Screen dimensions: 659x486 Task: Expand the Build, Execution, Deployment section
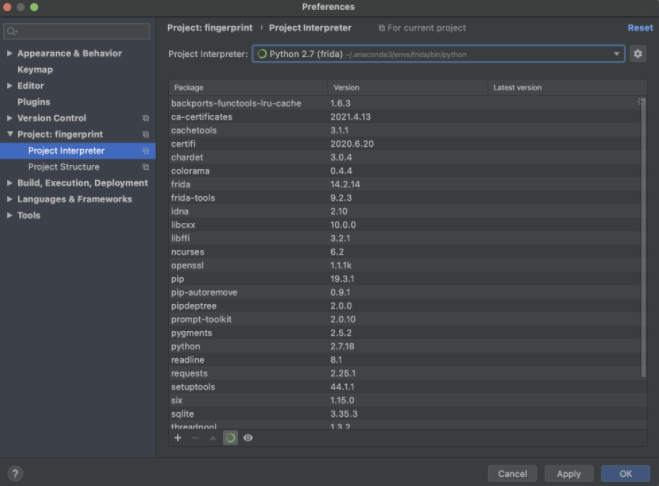point(10,183)
